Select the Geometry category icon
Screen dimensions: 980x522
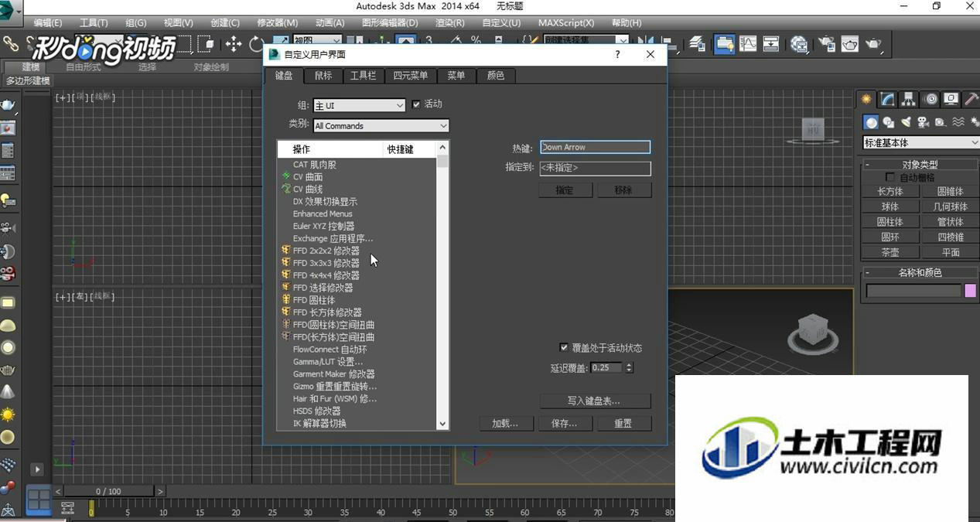click(x=872, y=122)
